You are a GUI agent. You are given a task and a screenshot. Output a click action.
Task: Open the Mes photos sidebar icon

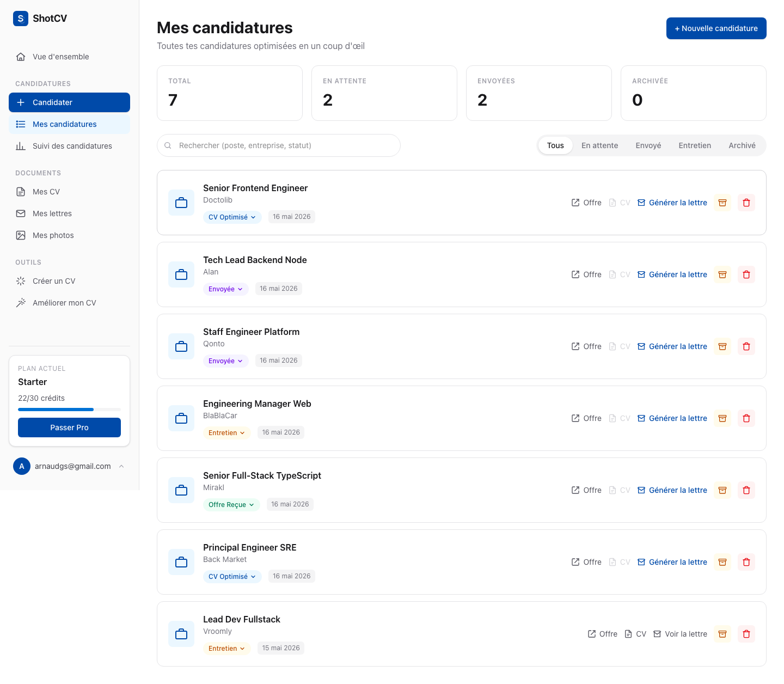click(x=21, y=235)
